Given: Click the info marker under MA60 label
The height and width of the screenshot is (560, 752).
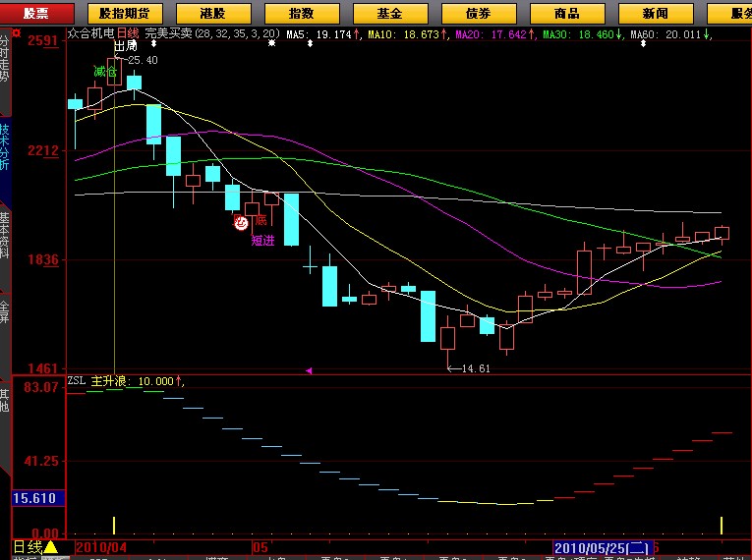Looking at the screenshot, I should point(643,43).
